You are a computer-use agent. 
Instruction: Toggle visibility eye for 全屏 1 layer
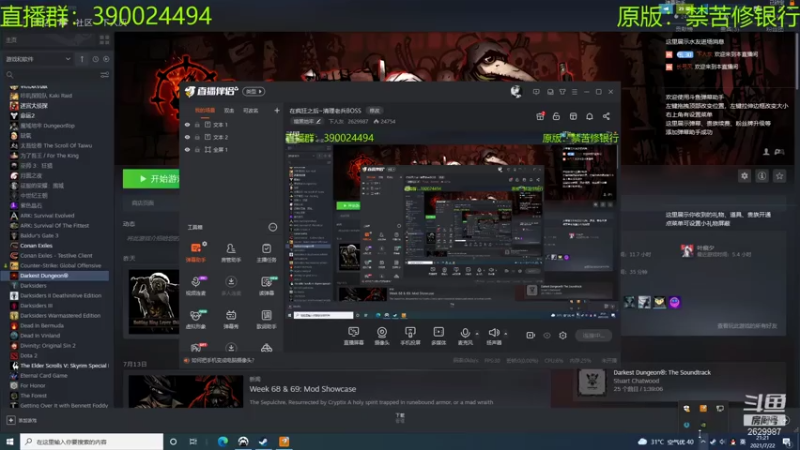[187, 150]
